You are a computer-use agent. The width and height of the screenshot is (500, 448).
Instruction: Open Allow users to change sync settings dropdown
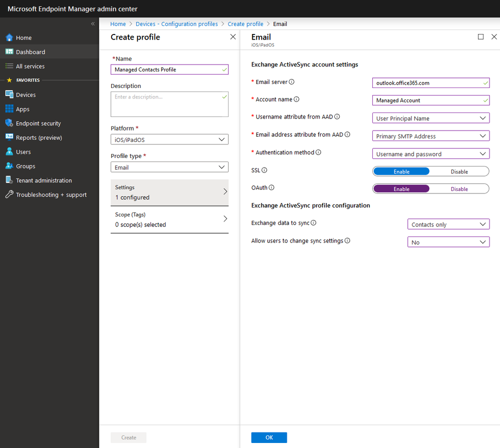448,242
